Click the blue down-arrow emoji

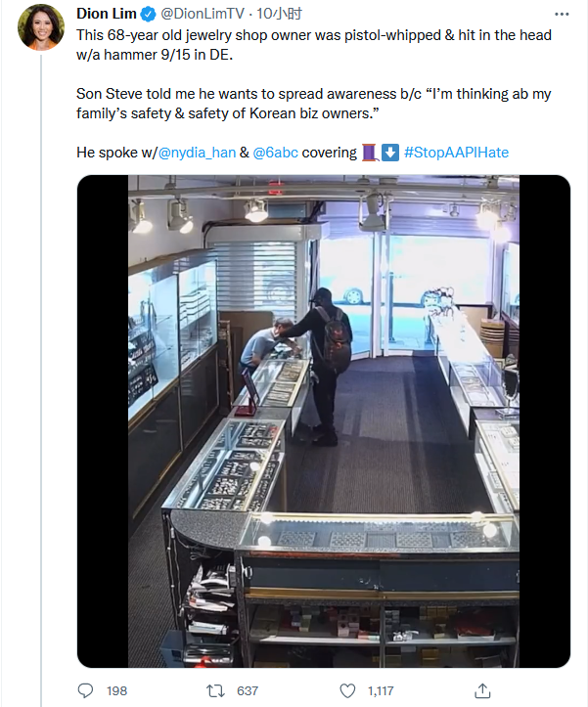point(388,153)
